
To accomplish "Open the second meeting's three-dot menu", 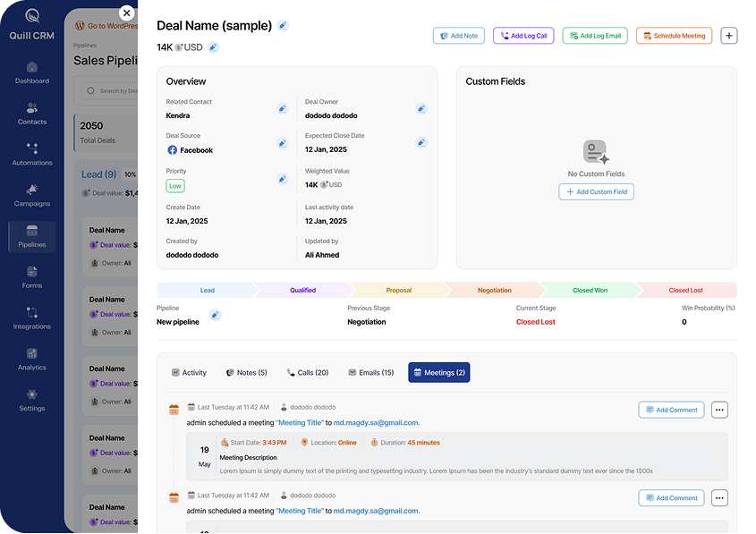I will (x=719, y=498).
